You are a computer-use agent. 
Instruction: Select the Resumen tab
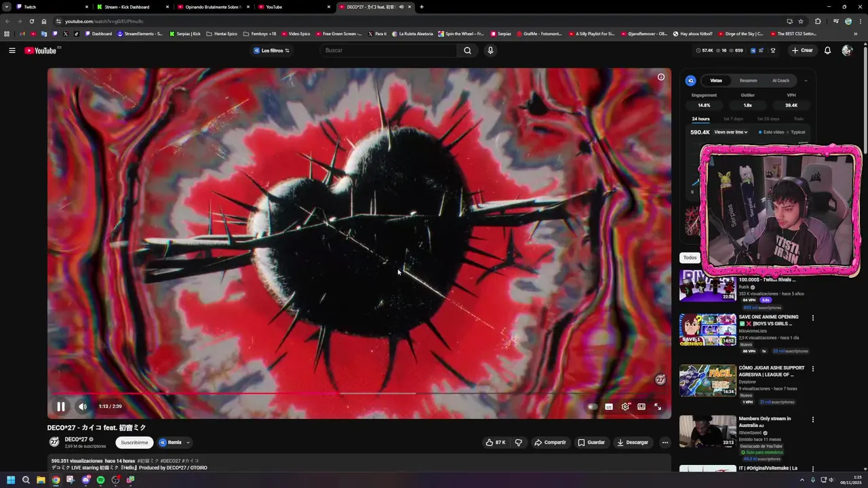click(749, 81)
